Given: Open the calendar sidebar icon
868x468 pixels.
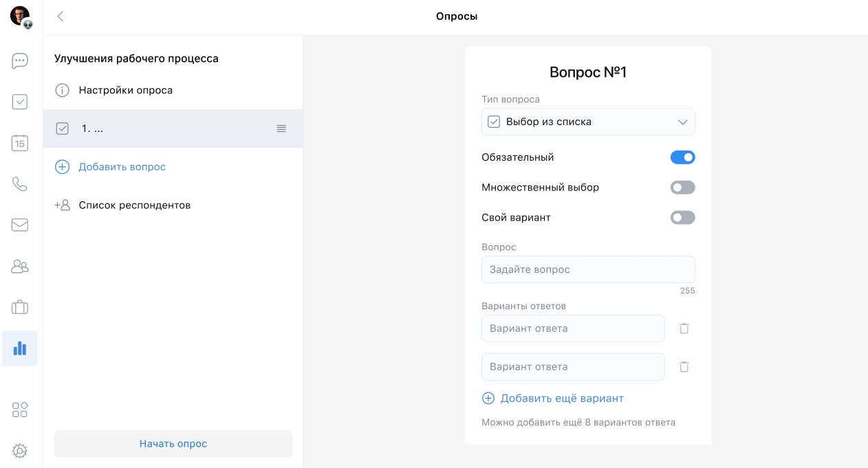Looking at the screenshot, I should pos(20,143).
